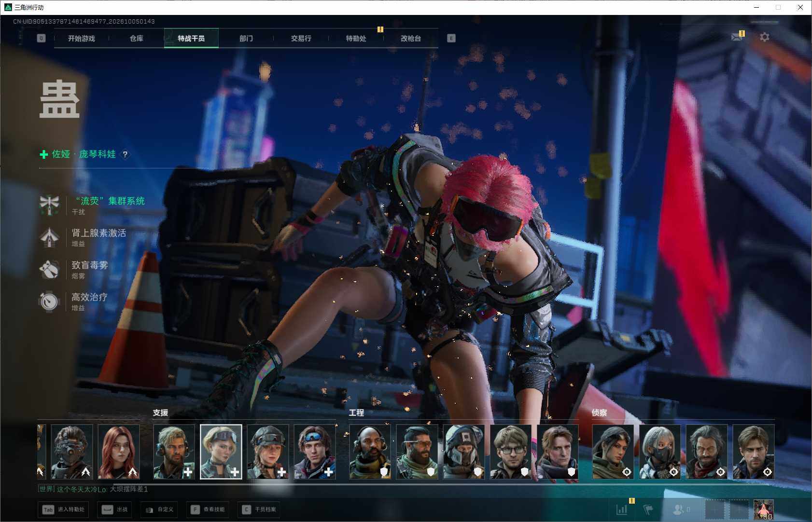The height and width of the screenshot is (522, 812).
Task: Select the red-haired assault operator portrait
Action: click(119, 452)
